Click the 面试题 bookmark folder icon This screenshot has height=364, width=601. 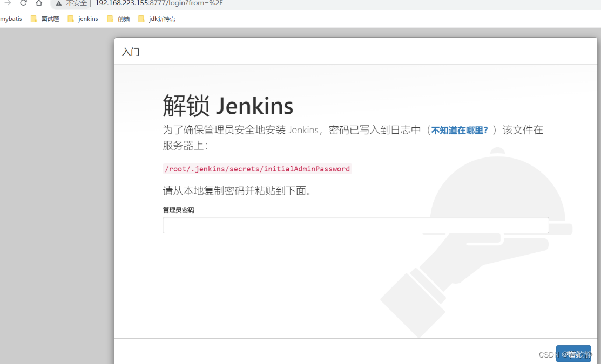click(33, 18)
